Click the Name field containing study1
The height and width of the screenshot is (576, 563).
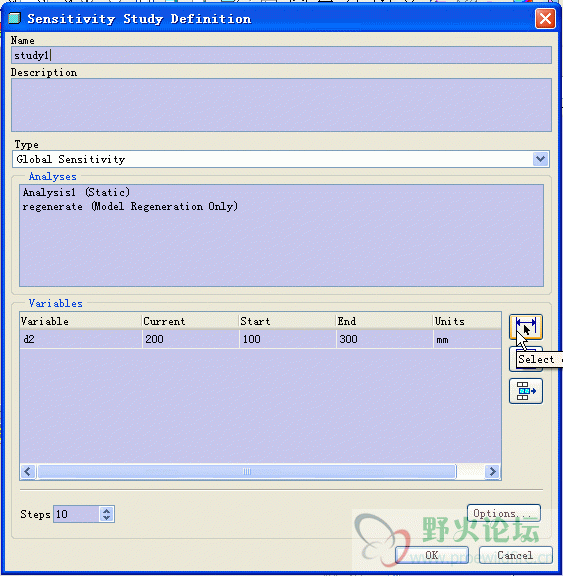281,55
